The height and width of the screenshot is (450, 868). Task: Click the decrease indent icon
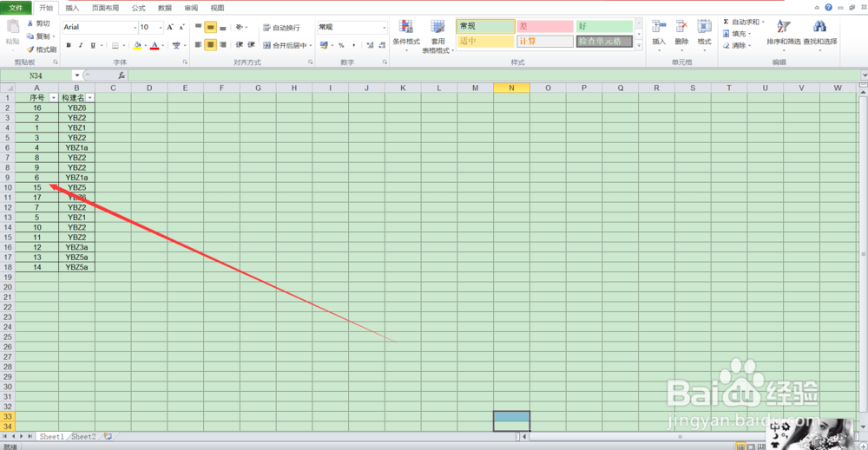(x=240, y=45)
